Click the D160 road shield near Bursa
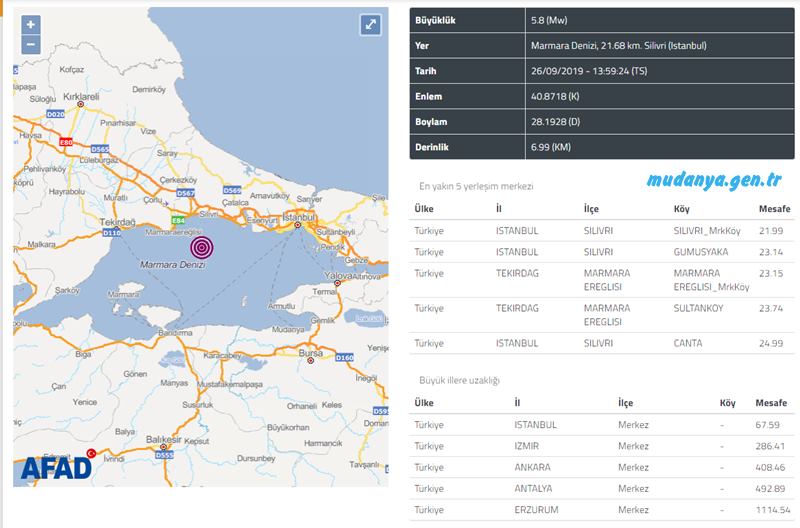Viewport: 800px width, 528px height. point(344,357)
